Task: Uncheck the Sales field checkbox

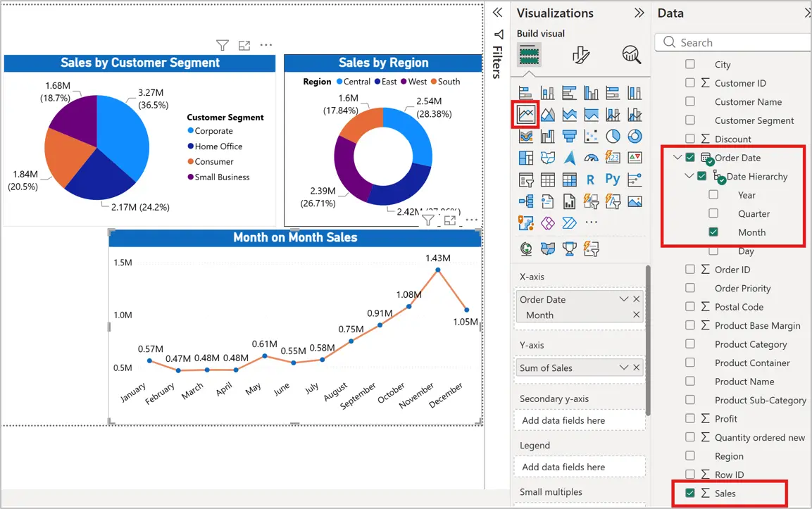Action: (689, 493)
